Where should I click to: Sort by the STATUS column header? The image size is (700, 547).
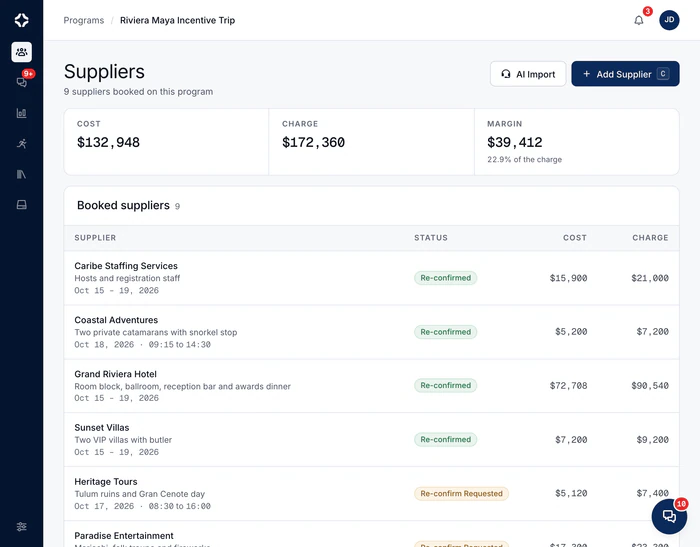431,238
